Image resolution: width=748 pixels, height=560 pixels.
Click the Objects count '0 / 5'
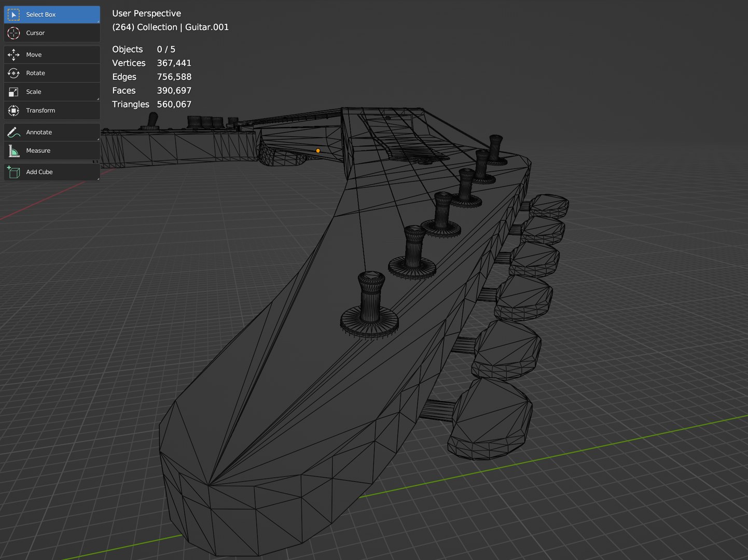166,49
